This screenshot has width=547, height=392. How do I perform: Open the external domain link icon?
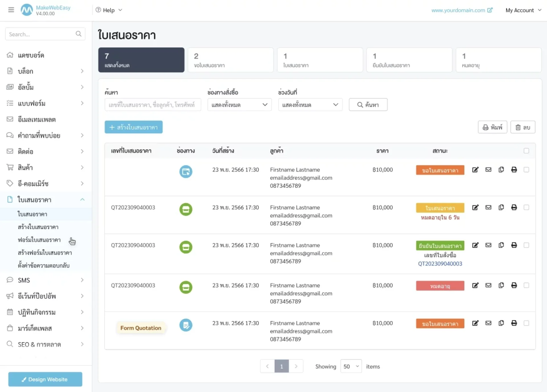(x=490, y=10)
